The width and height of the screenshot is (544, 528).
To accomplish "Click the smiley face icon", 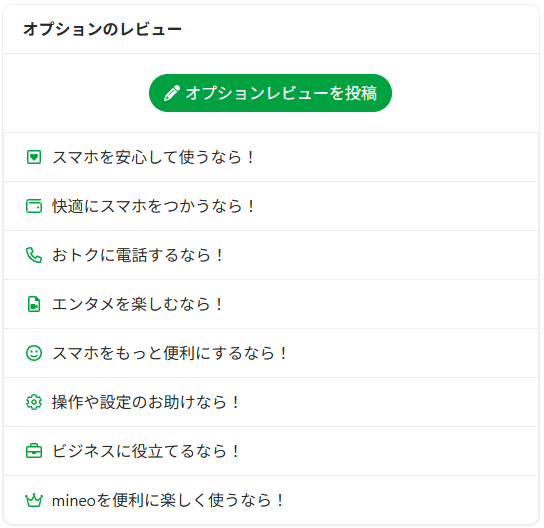I will (x=34, y=353).
